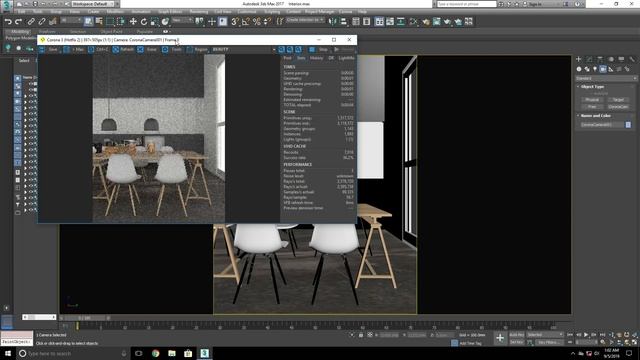Open the Select by Name dialog icon

pyautogui.click(x=99, y=21)
